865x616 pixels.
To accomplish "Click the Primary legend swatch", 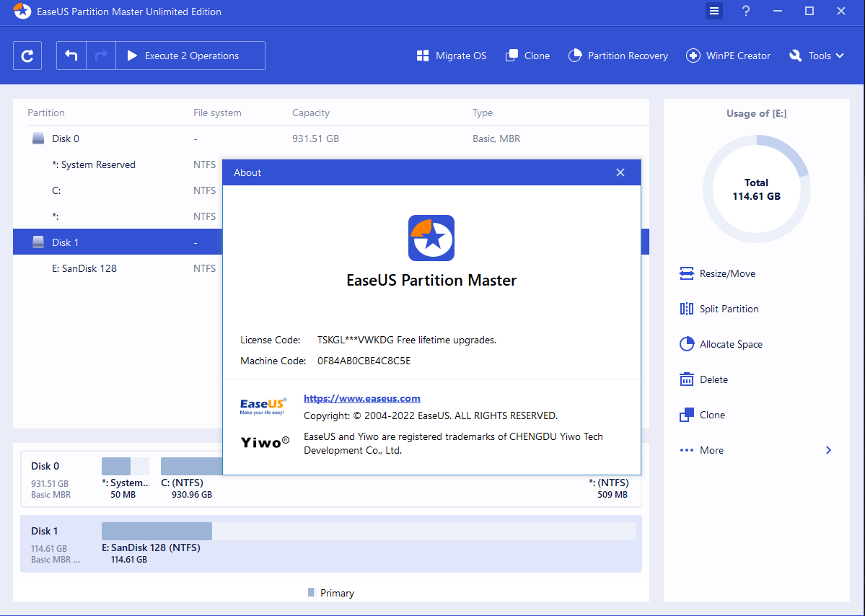I will click(311, 592).
